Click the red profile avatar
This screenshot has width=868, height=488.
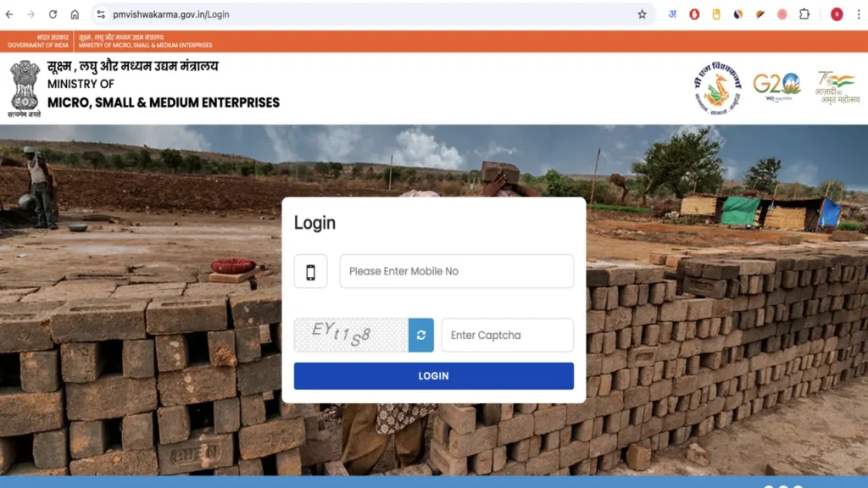coord(837,14)
